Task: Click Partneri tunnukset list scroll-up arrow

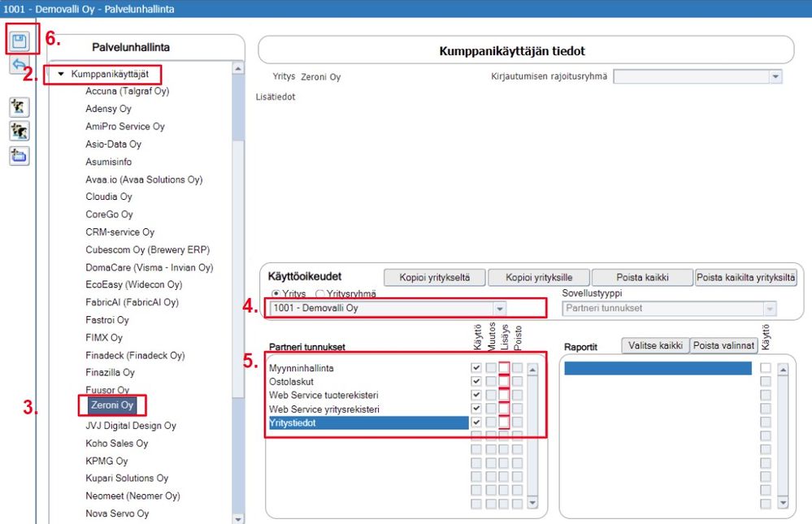Action: pyautogui.click(x=532, y=370)
